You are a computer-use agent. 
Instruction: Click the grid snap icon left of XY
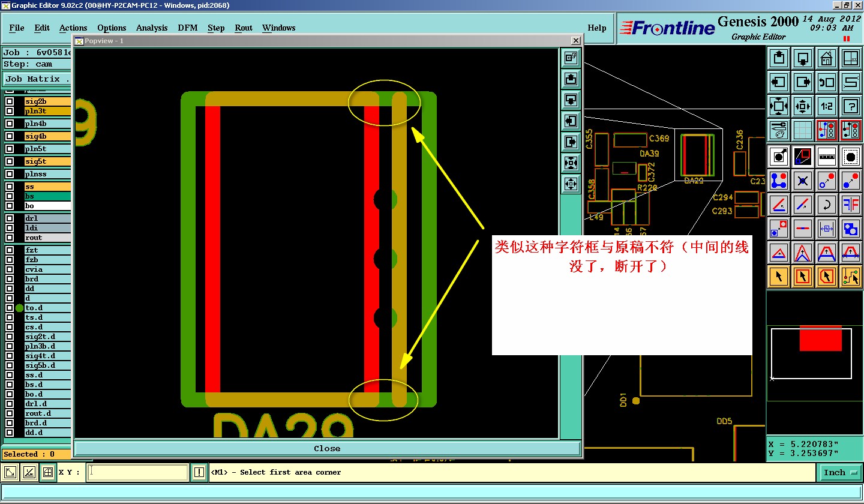coord(49,473)
